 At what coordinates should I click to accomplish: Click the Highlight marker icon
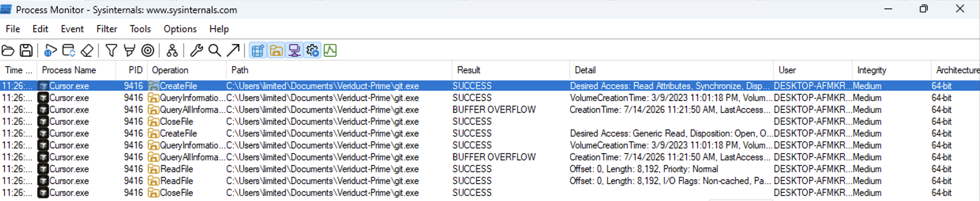(130, 51)
